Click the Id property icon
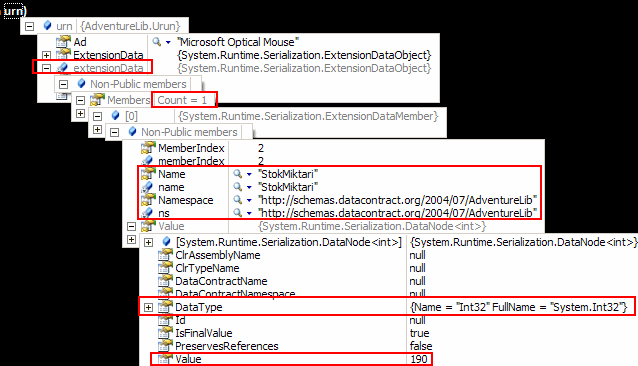The height and width of the screenshot is (366, 638). (x=165, y=320)
